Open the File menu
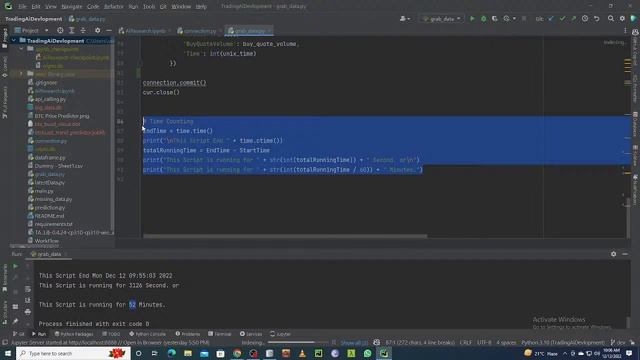 pyautogui.click(x=22, y=7)
